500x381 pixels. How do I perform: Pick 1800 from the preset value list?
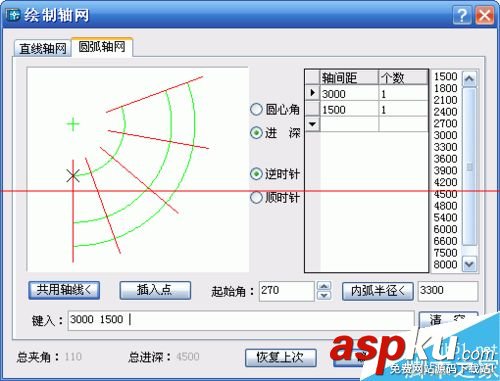pyautogui.click(x=445, y=88)
